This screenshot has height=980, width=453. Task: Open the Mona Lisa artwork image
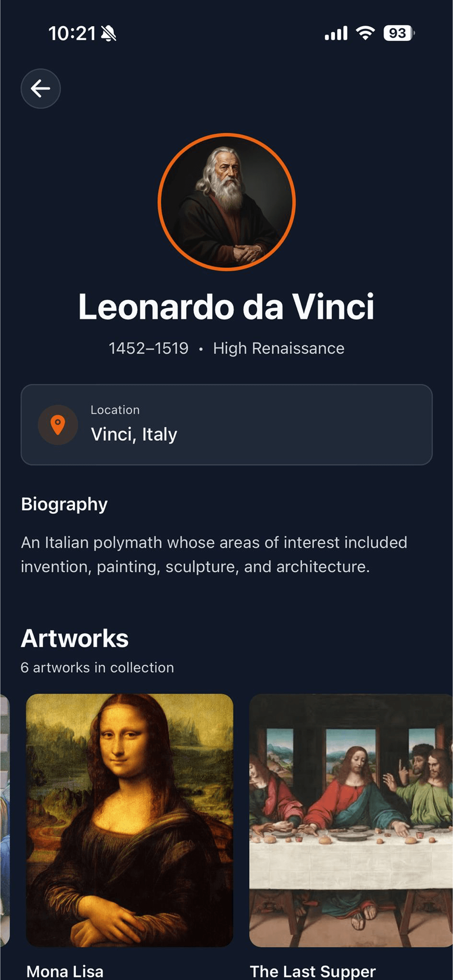(129, 820)
